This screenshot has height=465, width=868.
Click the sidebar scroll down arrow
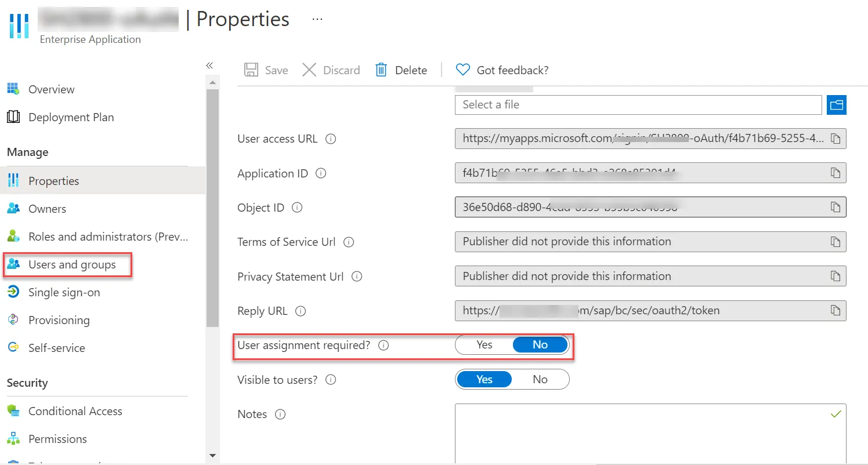click(x=212, y=456)
